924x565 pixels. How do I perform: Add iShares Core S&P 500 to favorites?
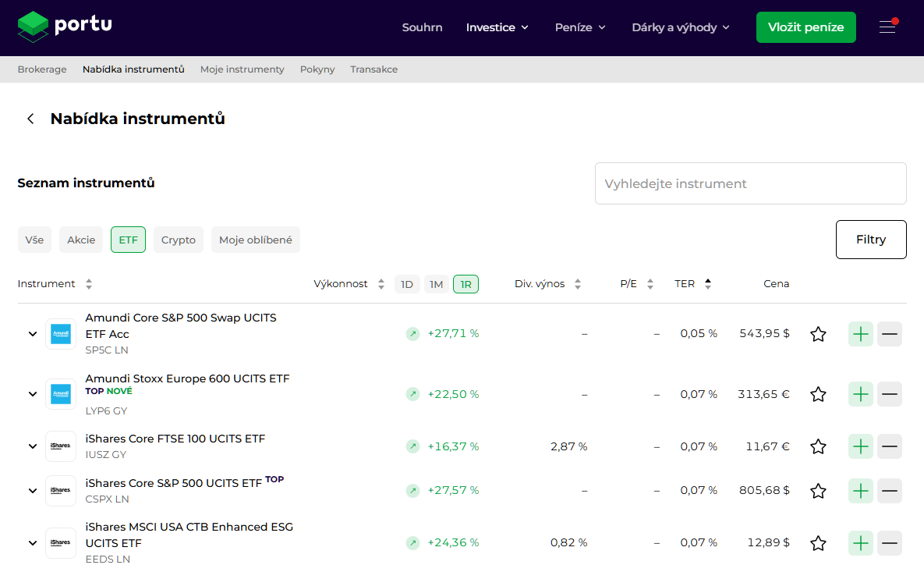(818, 491)
